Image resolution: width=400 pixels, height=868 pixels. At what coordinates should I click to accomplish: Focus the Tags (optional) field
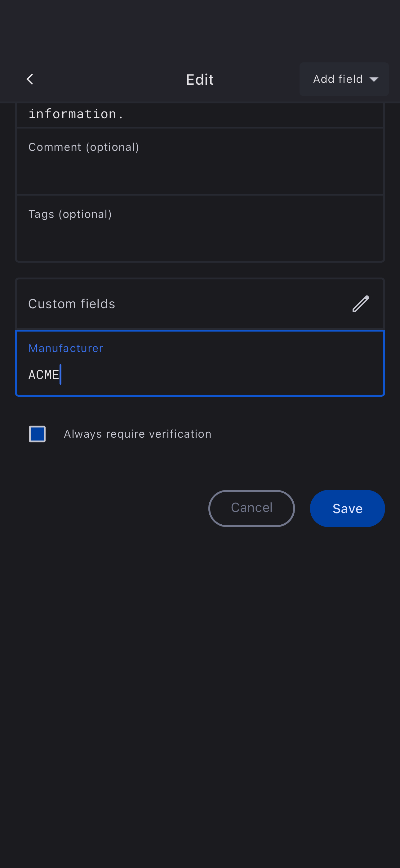click(x=200, y=236)
